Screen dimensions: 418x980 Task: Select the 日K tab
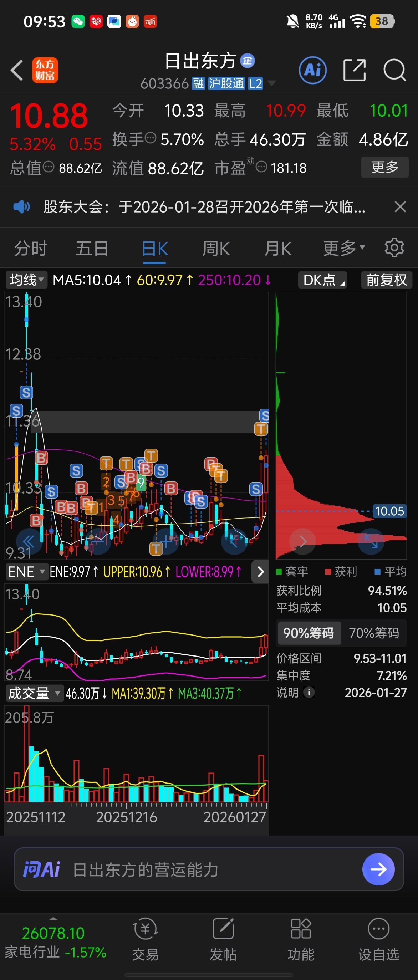(155, 249)
